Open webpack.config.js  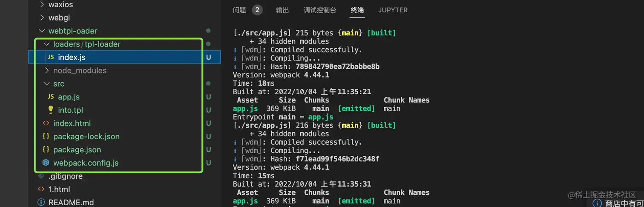[x=86, y=163]
